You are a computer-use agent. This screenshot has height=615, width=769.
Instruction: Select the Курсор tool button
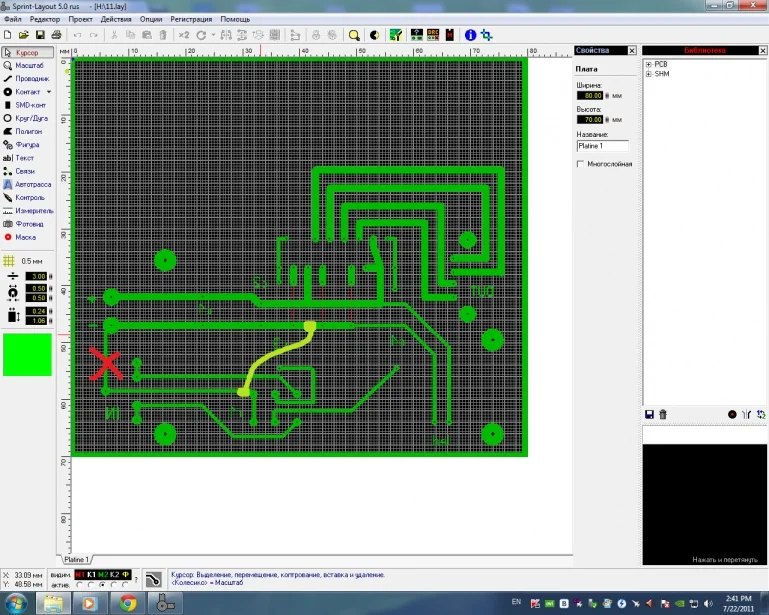26,51
